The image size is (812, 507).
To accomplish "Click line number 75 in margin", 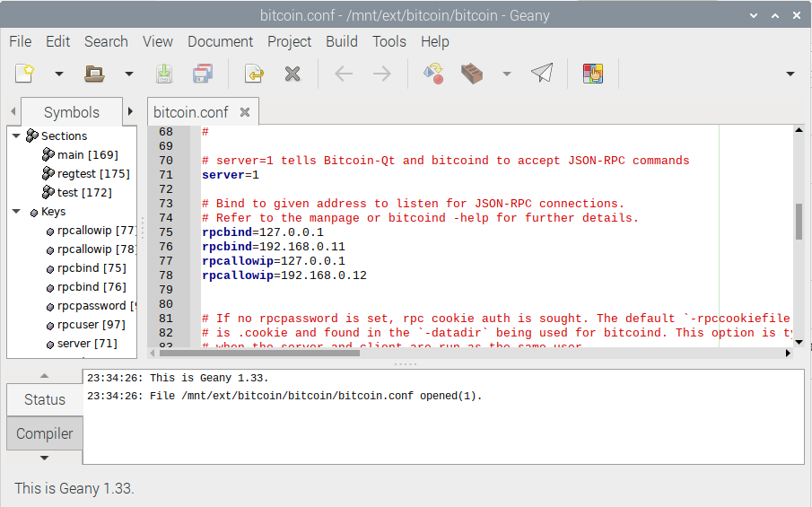I will [x=166, y=232].
